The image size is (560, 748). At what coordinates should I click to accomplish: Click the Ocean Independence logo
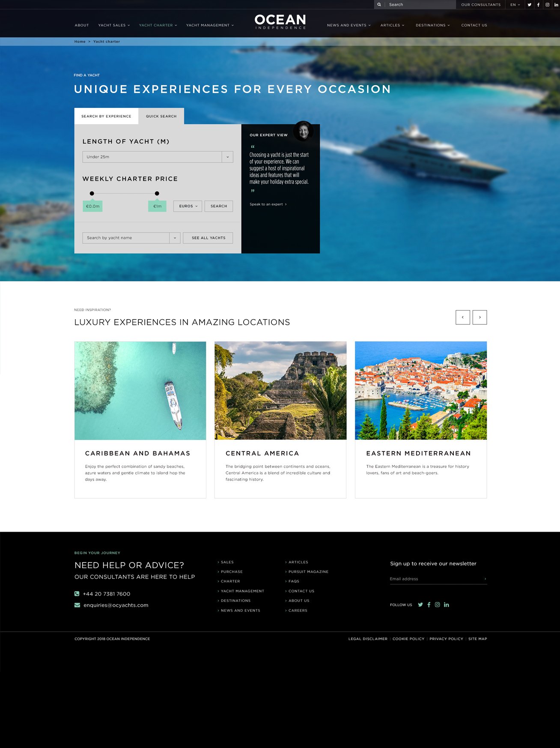pyautogui.click(x=280, y=21)
